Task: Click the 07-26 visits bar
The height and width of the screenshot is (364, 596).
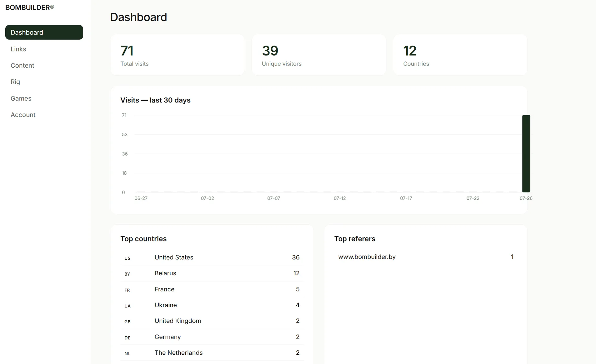Action: tap(526, 154)
